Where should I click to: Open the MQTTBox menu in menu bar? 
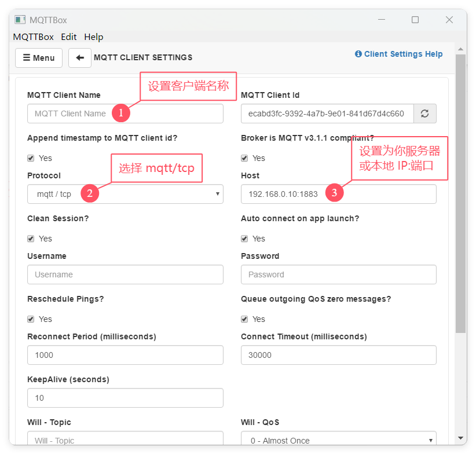point(33,36)
